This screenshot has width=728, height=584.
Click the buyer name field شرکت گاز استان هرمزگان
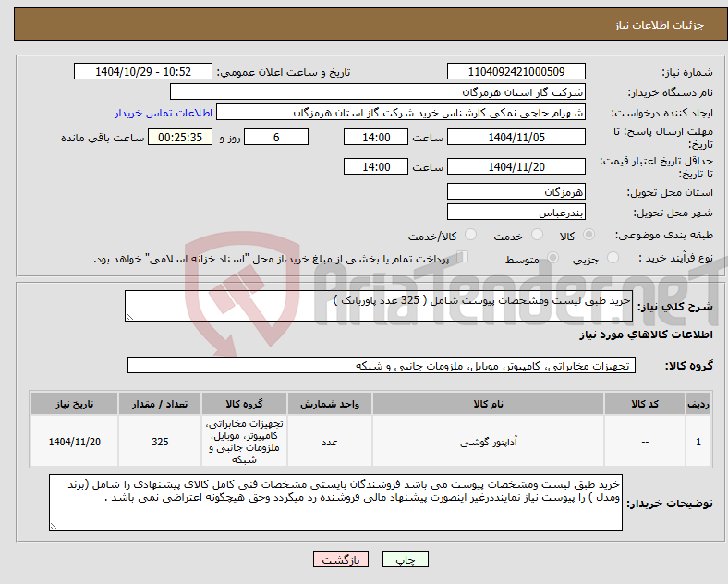[378, 91]
